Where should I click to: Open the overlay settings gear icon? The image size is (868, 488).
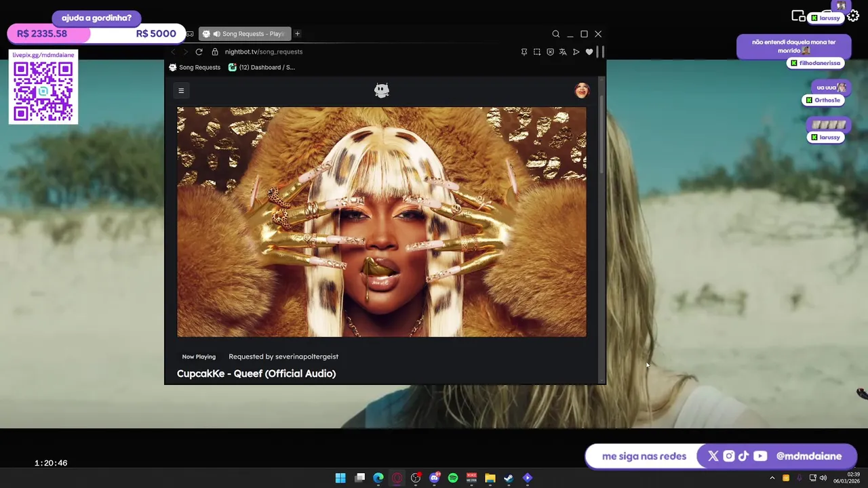click(853, 16)
